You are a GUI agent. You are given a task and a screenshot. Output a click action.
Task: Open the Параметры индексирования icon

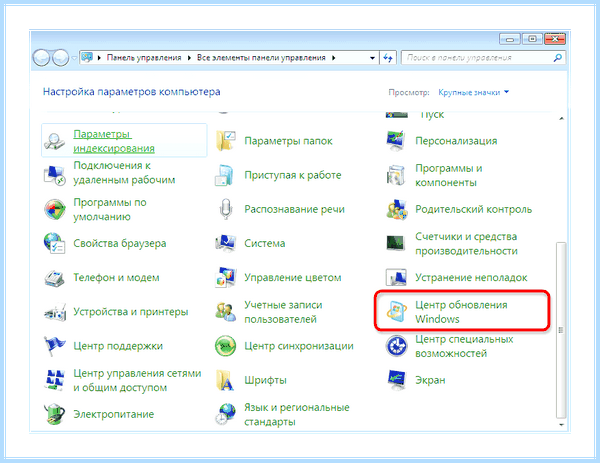pos(54,141)
